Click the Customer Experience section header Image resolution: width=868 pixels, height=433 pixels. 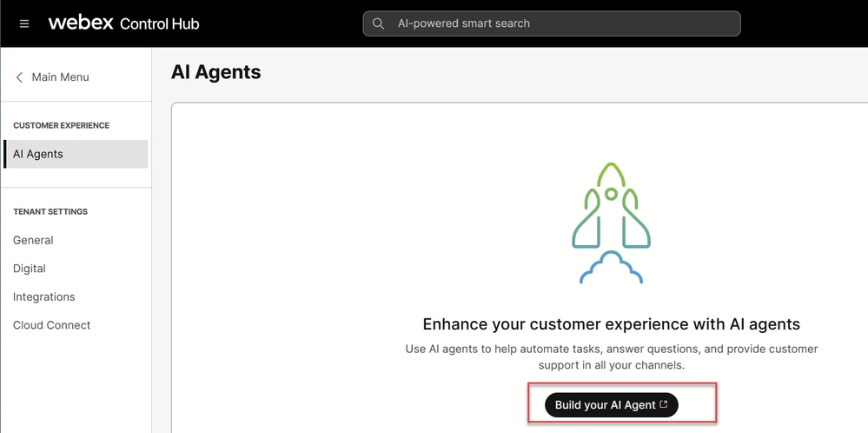[x=61, y=125]
